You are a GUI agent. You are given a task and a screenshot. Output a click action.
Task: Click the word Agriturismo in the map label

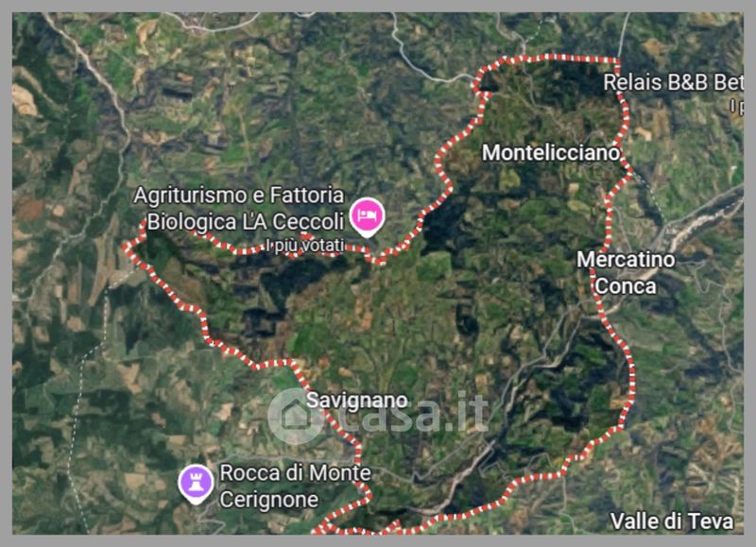pyautogui.click(x=190, y=197)
